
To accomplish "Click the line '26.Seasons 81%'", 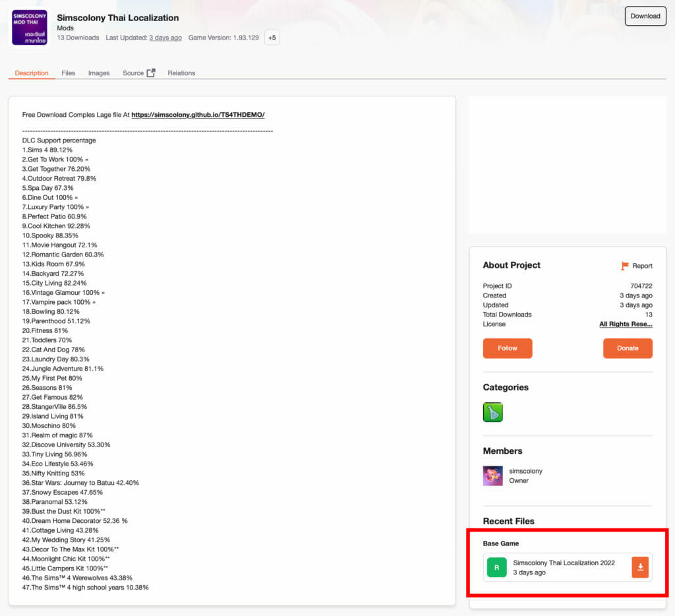I will point(47,388).
